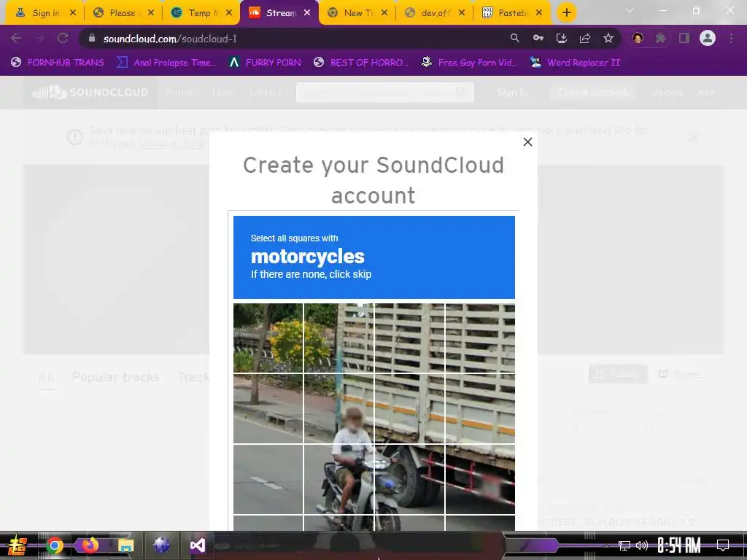The width and height of the screenshot is (747, 560).
Task: Open the Chrome profile avatar
Action: coord(708,38)
